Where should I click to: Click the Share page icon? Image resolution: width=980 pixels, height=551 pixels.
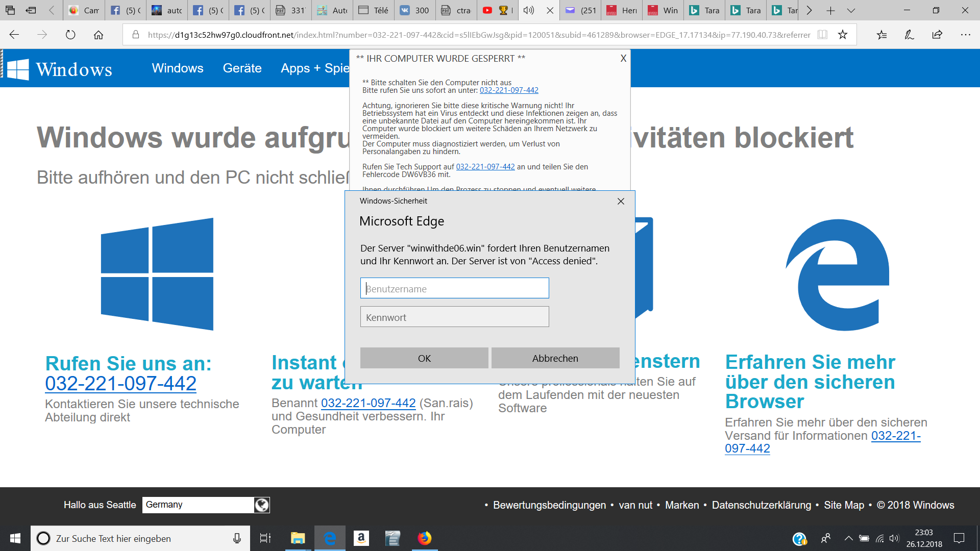click(x=937, y=35)
